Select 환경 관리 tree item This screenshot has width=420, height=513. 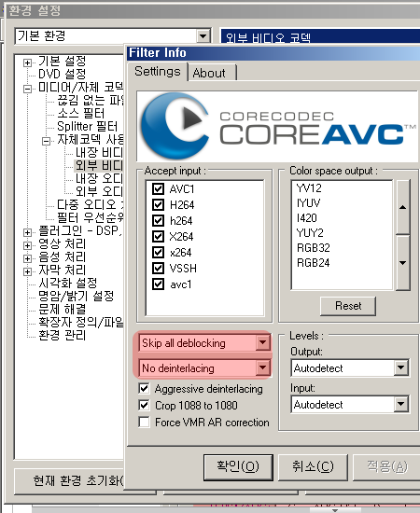point(62,336)
